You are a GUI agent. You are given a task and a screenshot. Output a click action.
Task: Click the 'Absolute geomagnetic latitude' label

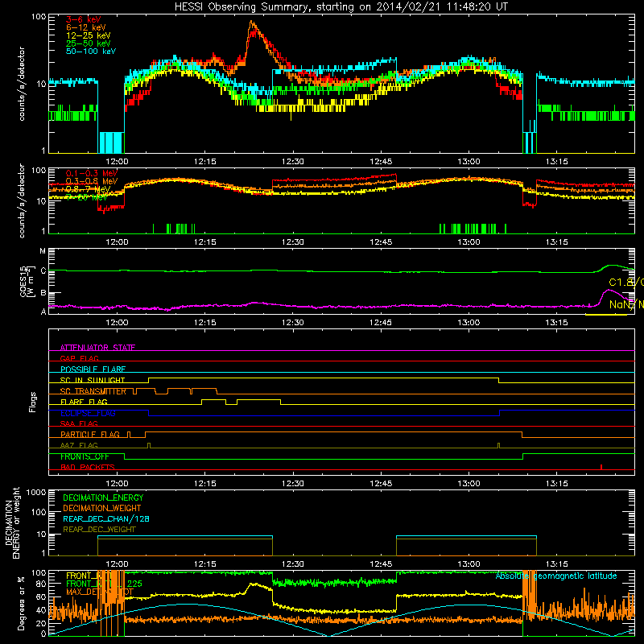pyautogui.click(x=556, y=576)
